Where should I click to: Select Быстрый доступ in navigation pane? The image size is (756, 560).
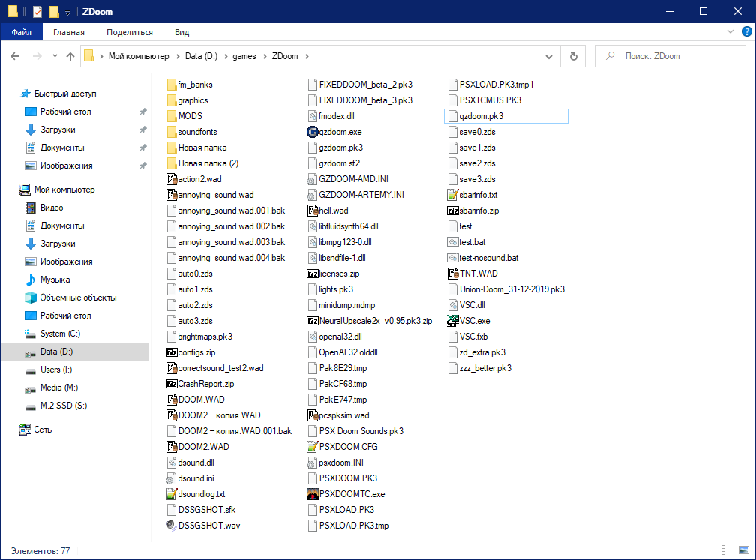point(65,94)
